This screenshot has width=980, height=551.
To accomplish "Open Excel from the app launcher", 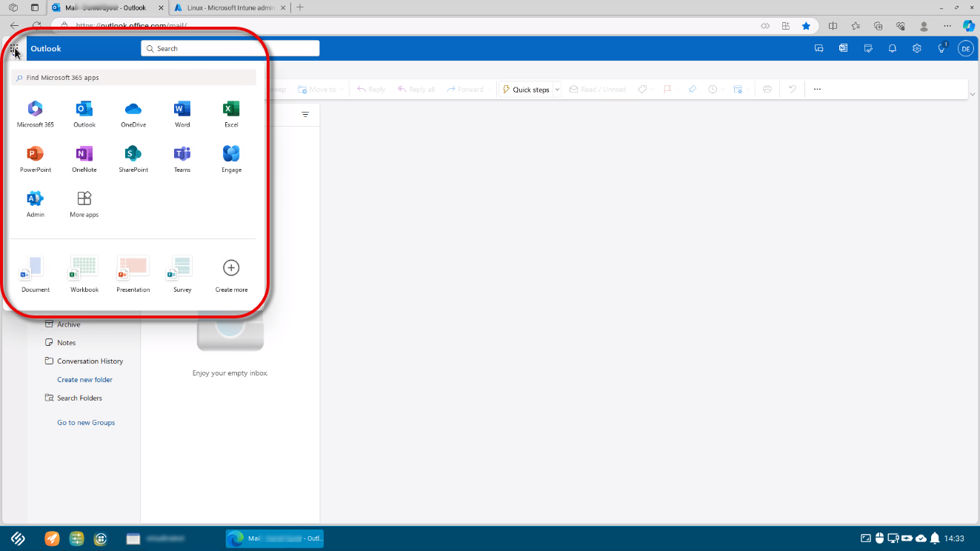I will point(230,110).
